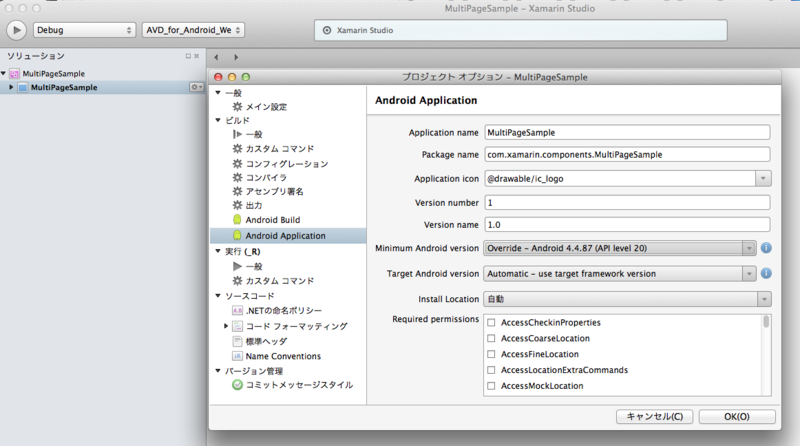Click the gear icon next to コンフィグレーション
Image resolution: width=800 pixels, height=446 pixels.
click(x=237, y=164)
